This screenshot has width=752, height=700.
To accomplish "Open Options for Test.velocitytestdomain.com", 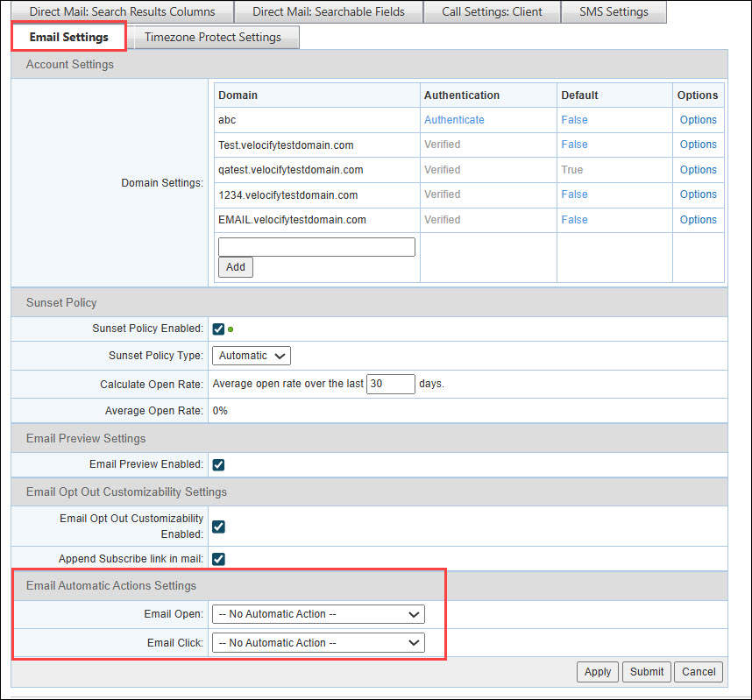I will 698,145.
